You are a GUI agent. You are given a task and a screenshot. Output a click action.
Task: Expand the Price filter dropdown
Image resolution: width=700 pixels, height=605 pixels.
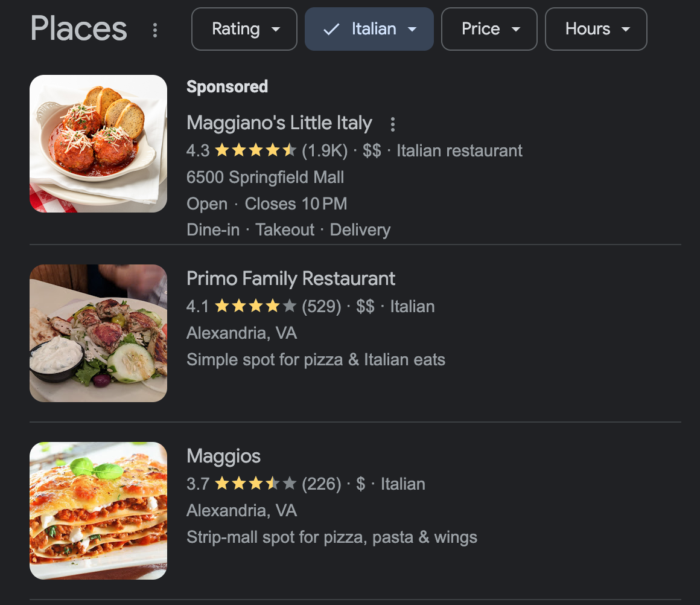click(489, 28)
